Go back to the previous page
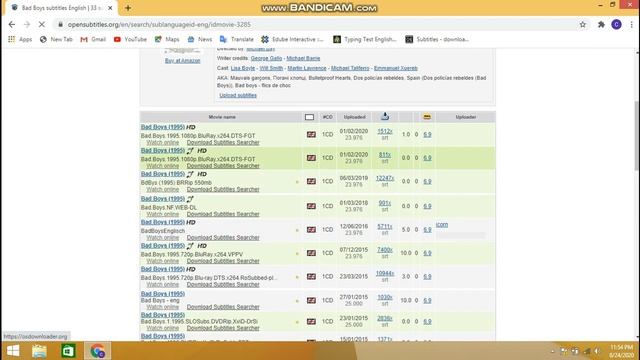 tap(12, 24)
